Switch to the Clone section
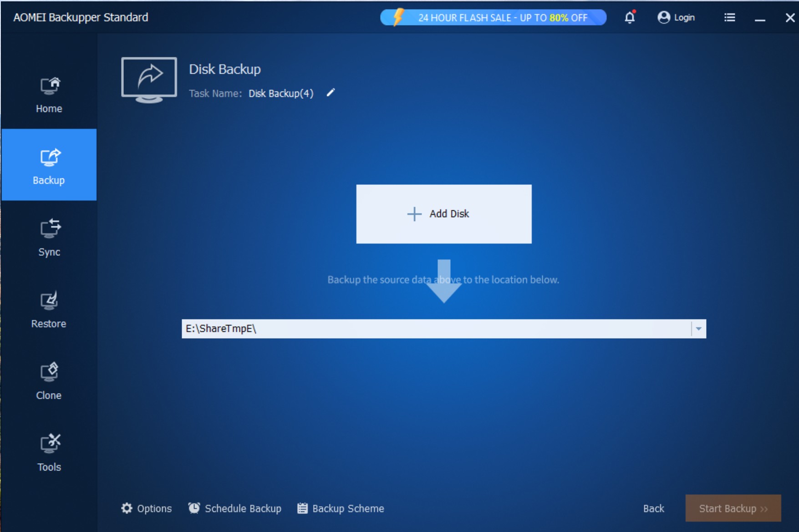The image size is (799, 532). pyautogui.click(x=49, y=381)
